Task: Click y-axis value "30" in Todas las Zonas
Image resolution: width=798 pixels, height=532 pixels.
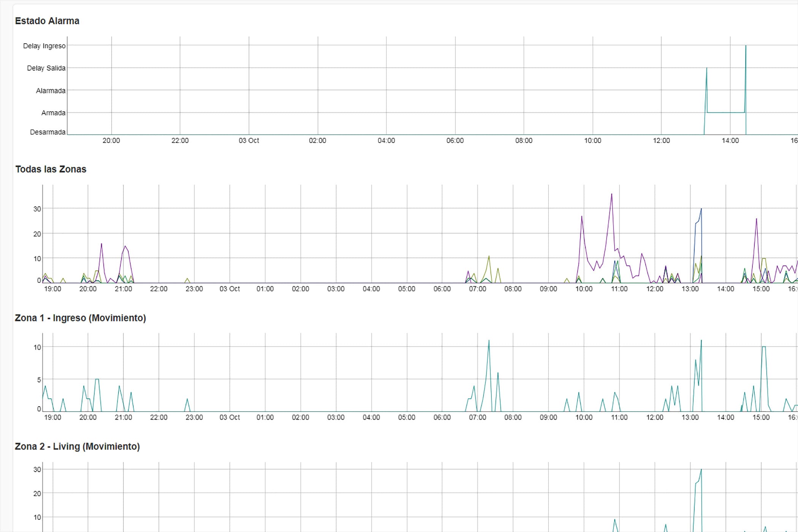Action: [x=37, y=209]
